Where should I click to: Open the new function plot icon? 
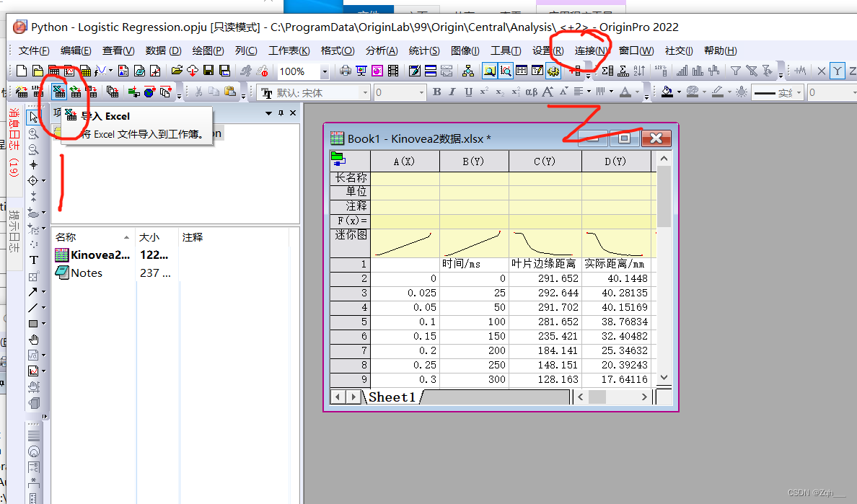point(101,71)
